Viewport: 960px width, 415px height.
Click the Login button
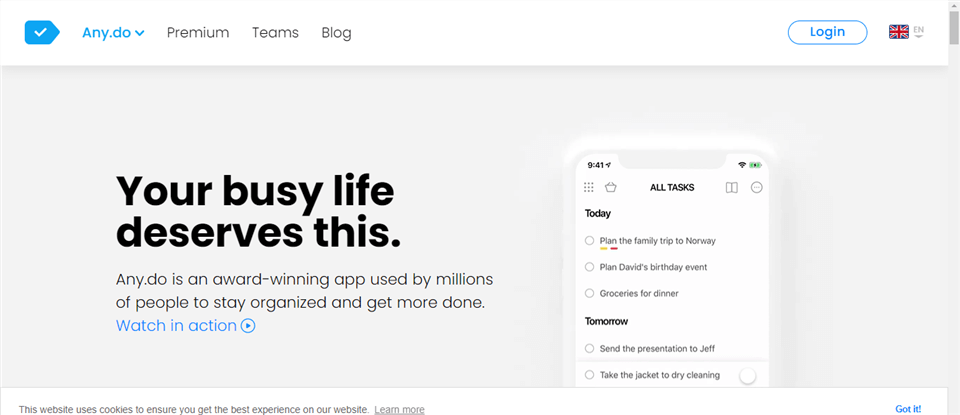tap(827, 32)
